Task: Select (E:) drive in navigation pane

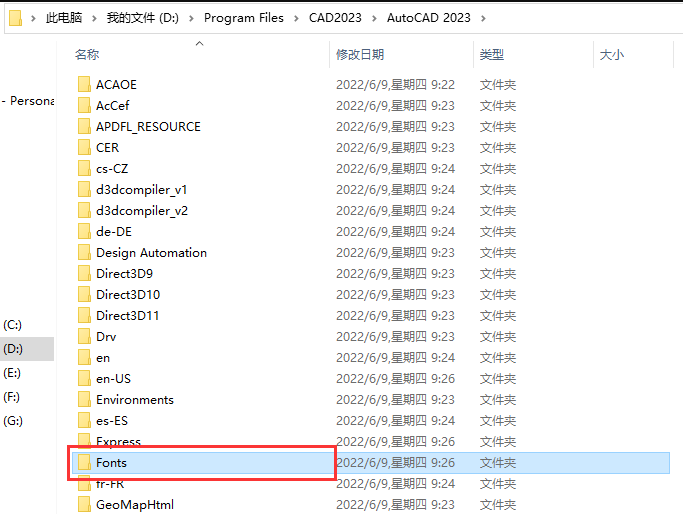Action: [12, 373]
